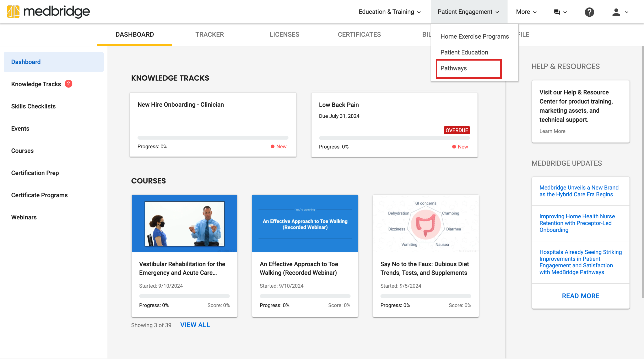Viewport: 644px width, 359px height.
Task: Select Patient Education menu entry
Action: [464, 52]
